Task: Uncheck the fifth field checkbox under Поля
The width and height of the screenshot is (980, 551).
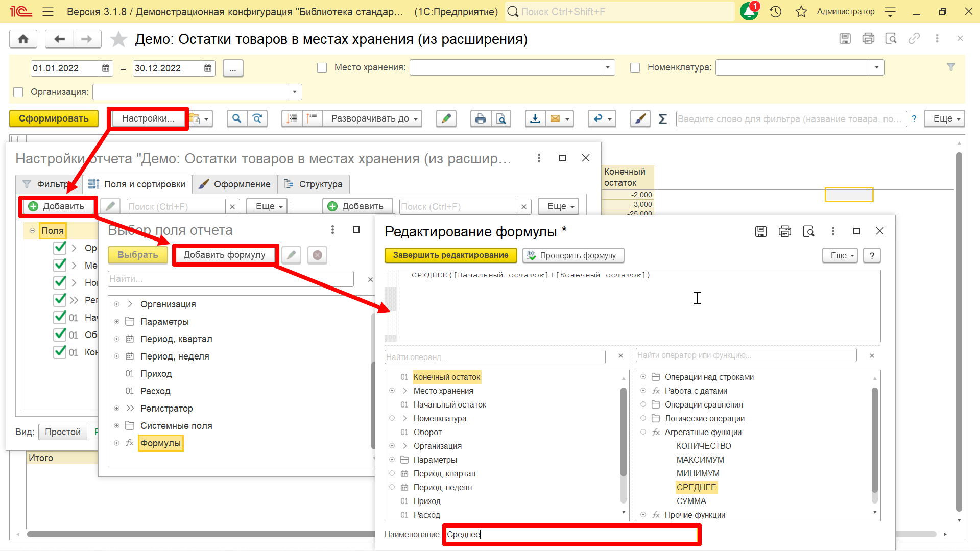Action: coord(60,317)
